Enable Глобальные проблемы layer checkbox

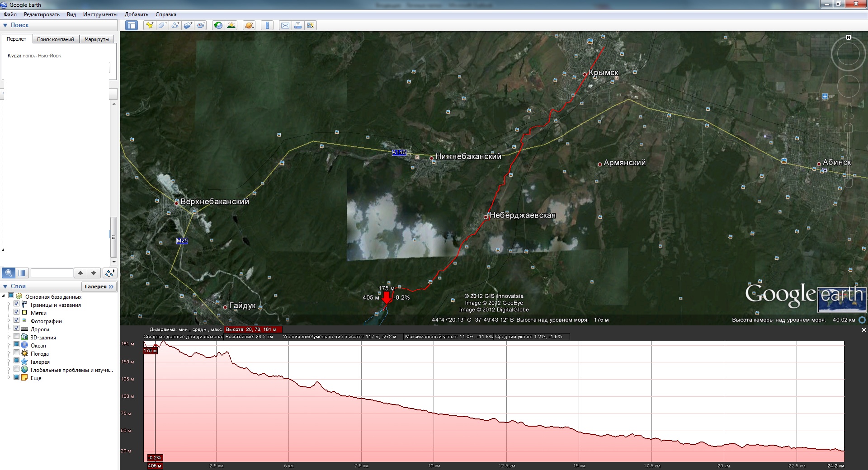tap(17, 370)
